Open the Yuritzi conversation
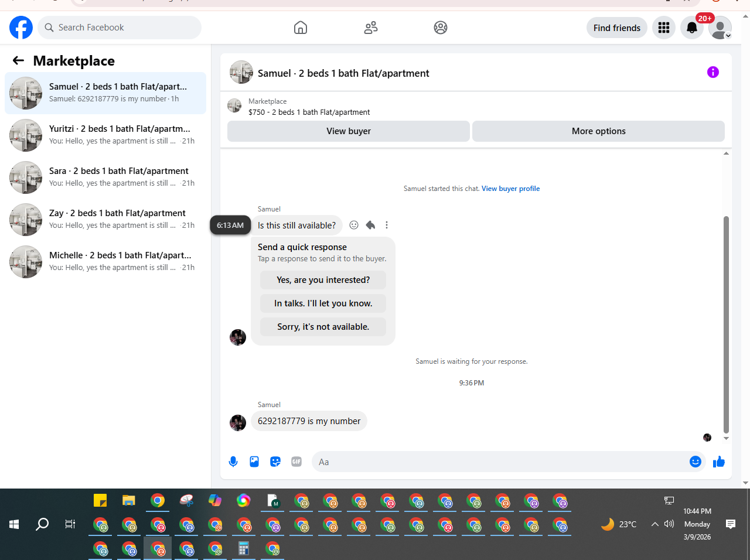750x560 pixels. click(x=105, y=135)
